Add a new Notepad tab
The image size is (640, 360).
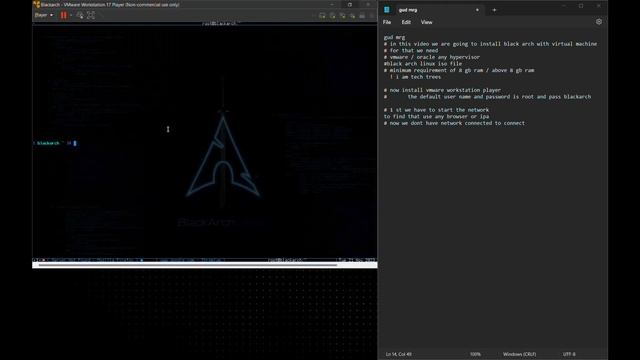click(494, 10)
